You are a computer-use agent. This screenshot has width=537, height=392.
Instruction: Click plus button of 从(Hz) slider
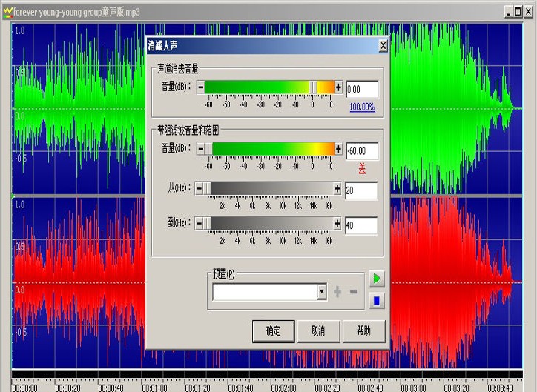tap(337, 188)
